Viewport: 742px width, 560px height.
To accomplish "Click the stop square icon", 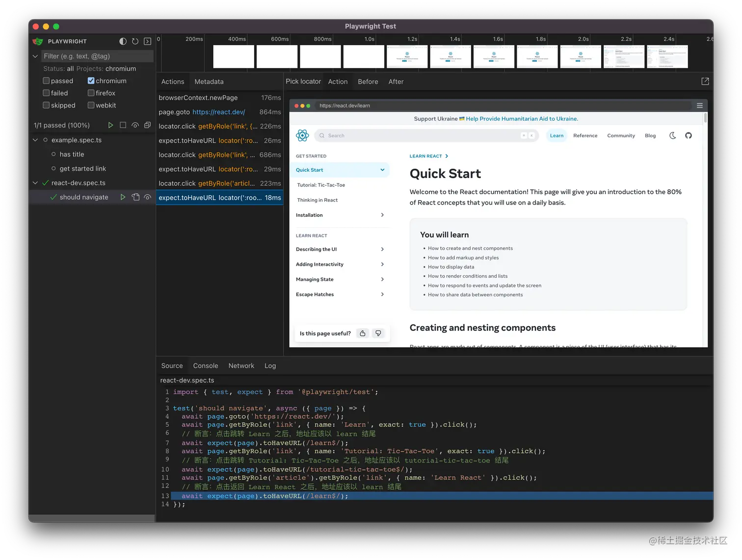I will [x=123, y=125].
